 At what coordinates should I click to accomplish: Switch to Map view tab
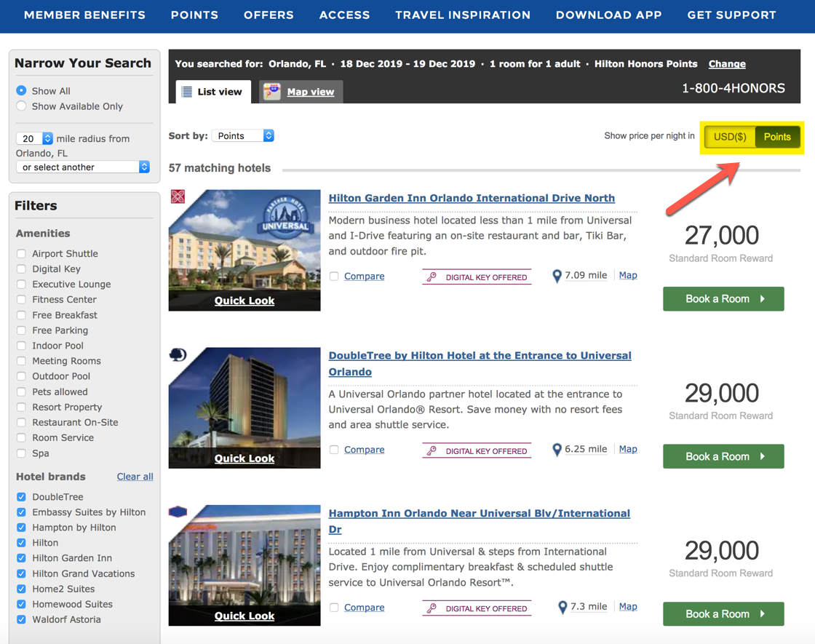click(301, 92)
